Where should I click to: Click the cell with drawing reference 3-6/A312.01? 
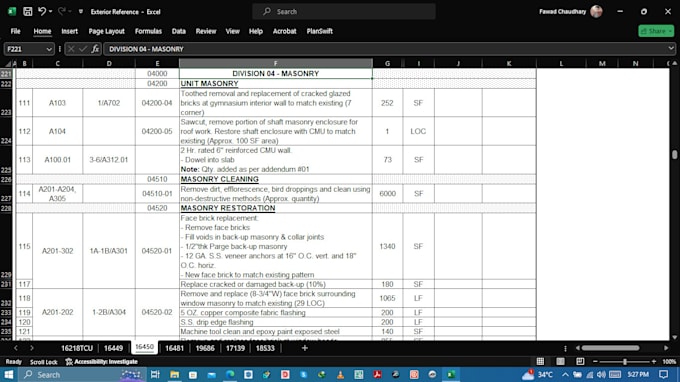(x=109, y=160)
